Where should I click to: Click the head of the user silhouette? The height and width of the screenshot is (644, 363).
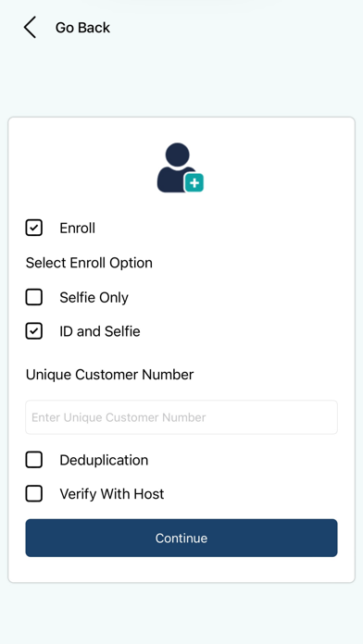click(177, 155)
